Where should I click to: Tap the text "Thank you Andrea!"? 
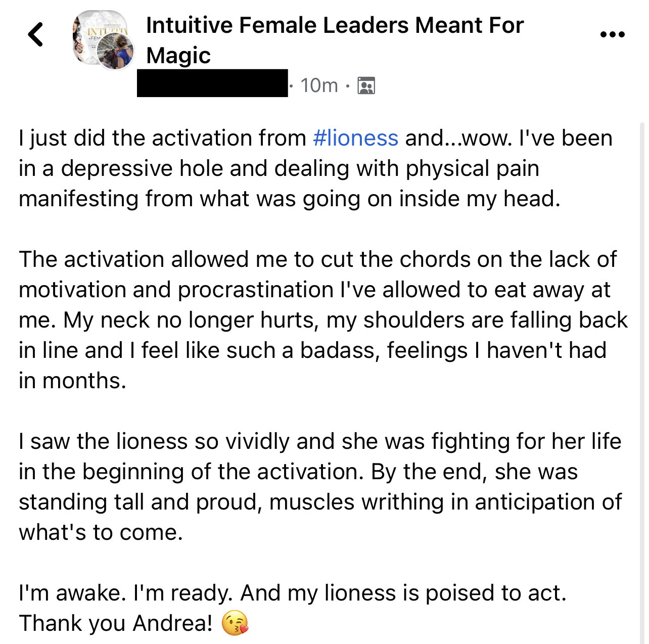[x=115, y=623]
